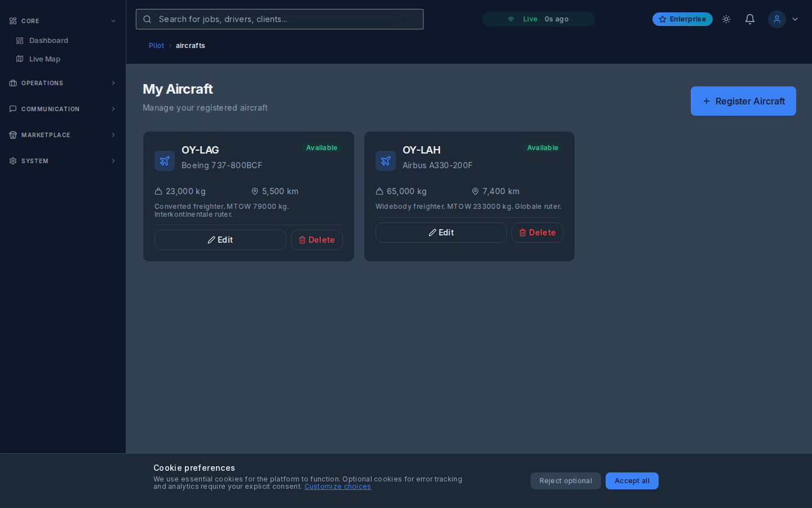Open the account dropdown chevron near the avatar
812x508 pixels.
[795, 19]
